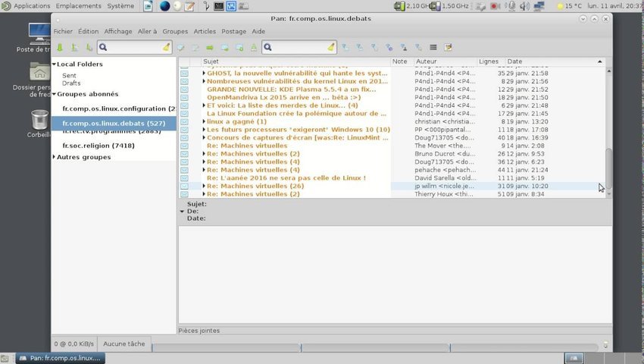
Task: Click envelope icon beside 'Re: Machines virtuelles (26)'
Action: 184,186
